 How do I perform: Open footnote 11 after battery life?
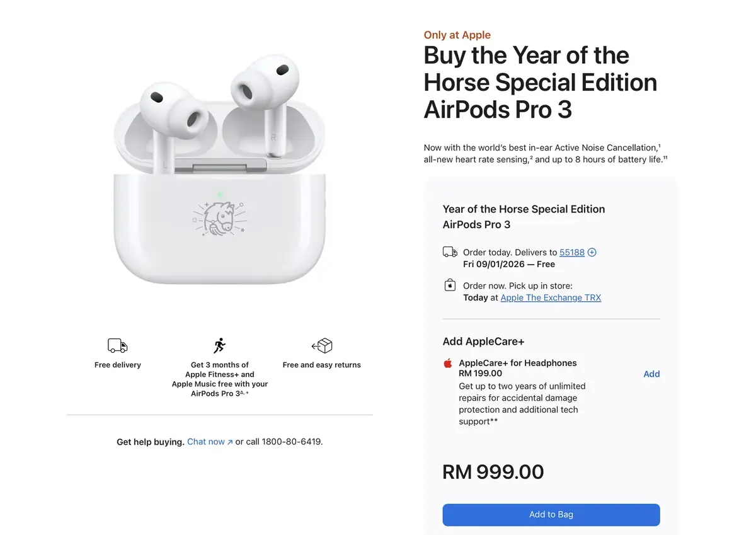click(x=664, y=156)
